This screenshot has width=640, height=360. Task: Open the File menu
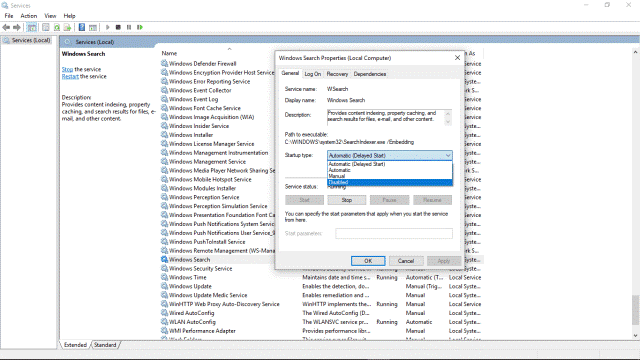[9, 16]
